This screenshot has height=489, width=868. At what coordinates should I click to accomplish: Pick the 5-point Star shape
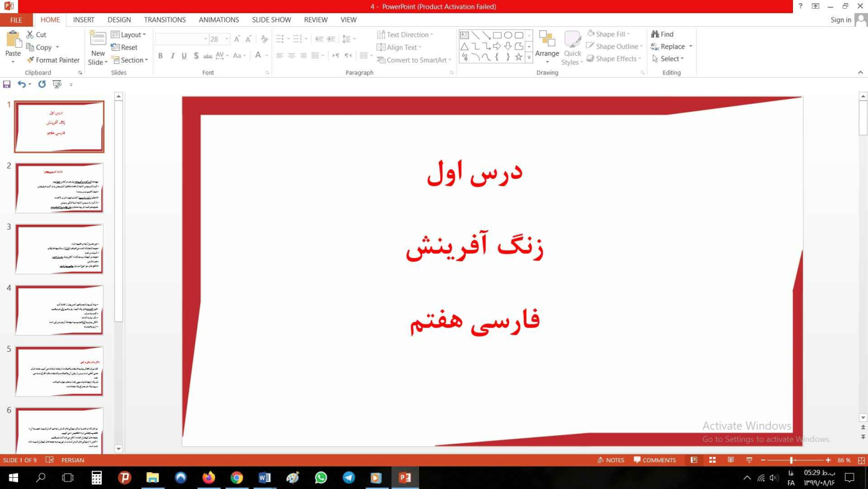[519, 57]
